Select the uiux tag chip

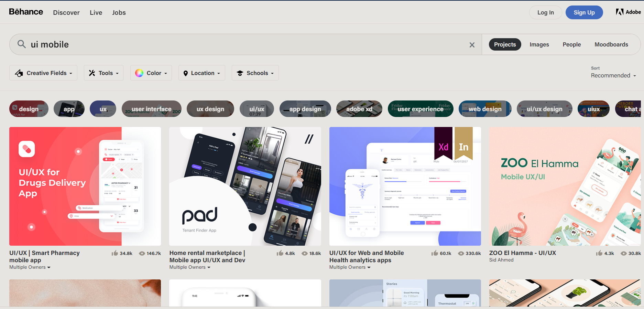pos(594,109)
